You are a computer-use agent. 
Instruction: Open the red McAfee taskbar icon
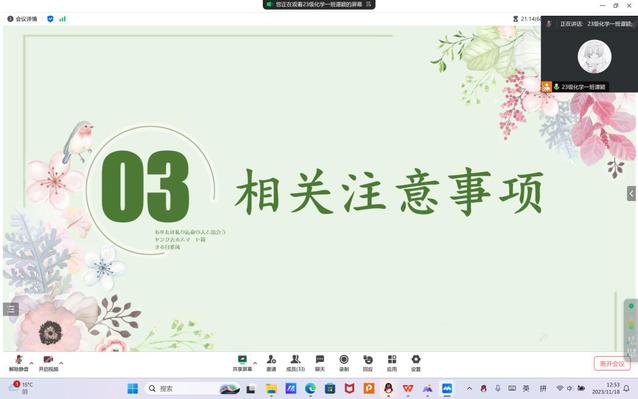pos(350,389)
